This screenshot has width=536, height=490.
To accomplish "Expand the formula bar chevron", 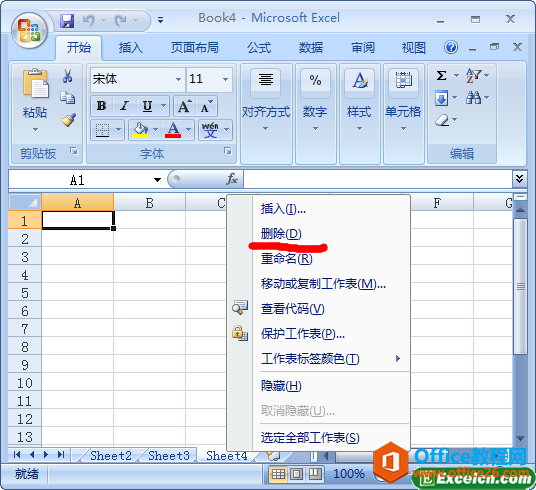I will (519, 178).
